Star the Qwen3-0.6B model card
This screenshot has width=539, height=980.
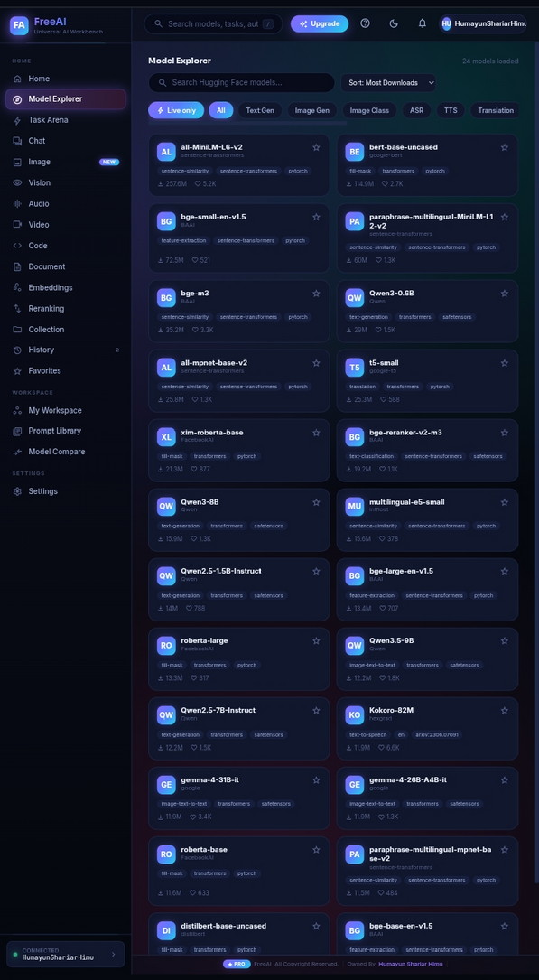click(505, 294)
